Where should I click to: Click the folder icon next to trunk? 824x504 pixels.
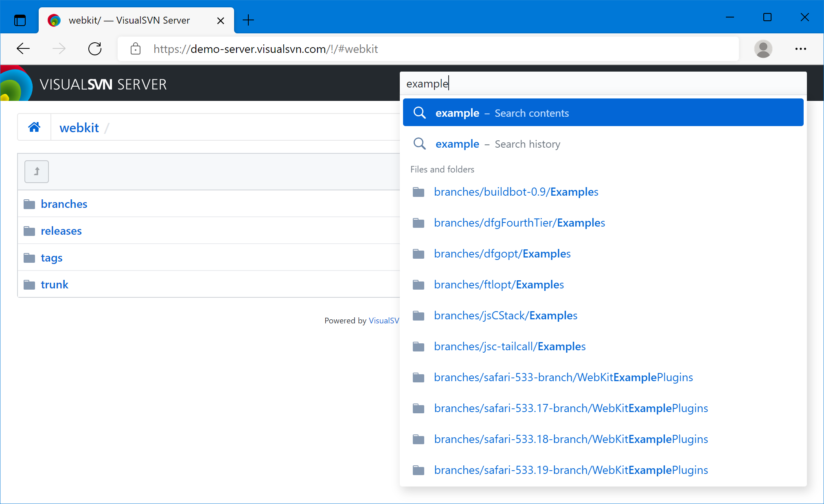coord(29,285)
